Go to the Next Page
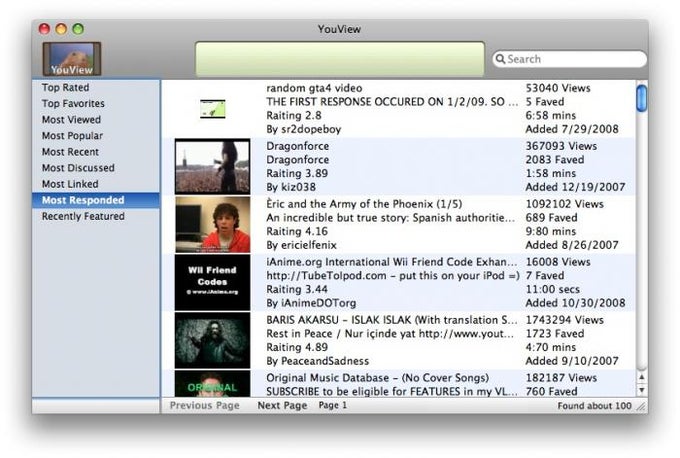The height and width of the screenshot is (458, 680). (282, 406)
